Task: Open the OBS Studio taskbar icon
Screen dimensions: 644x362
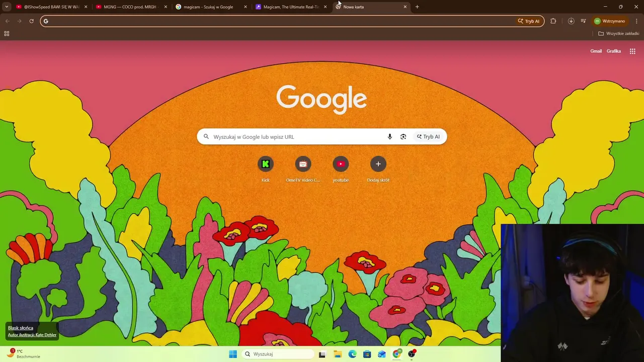Action: tap(412, 354)
